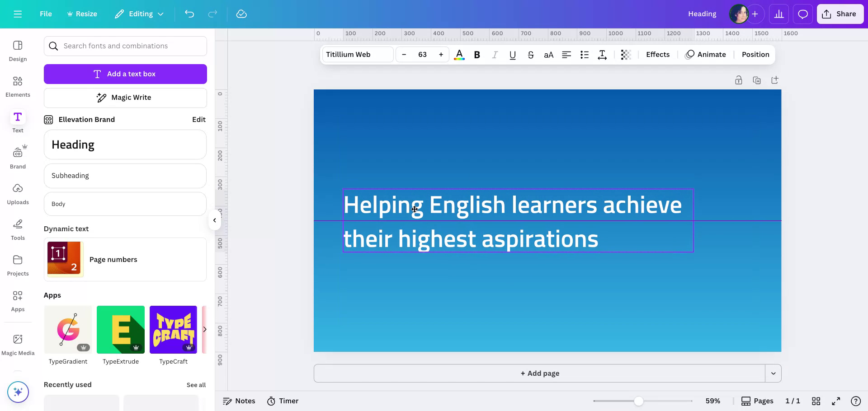Click the vertical text spacing icon
The width and height of the screenshot is (868, 411).
click(602, 55)
